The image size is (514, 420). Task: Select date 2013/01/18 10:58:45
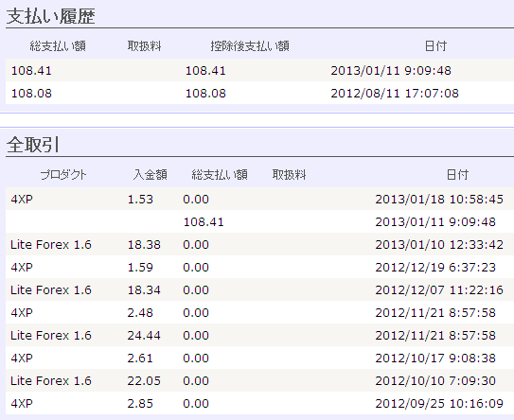click(x=439, y=200)
